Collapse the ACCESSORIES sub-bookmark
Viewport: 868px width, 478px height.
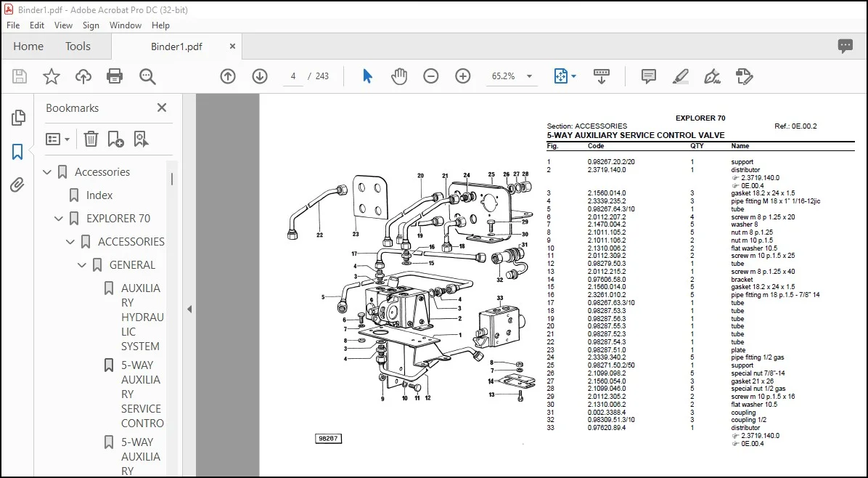(x=70, y=242)
